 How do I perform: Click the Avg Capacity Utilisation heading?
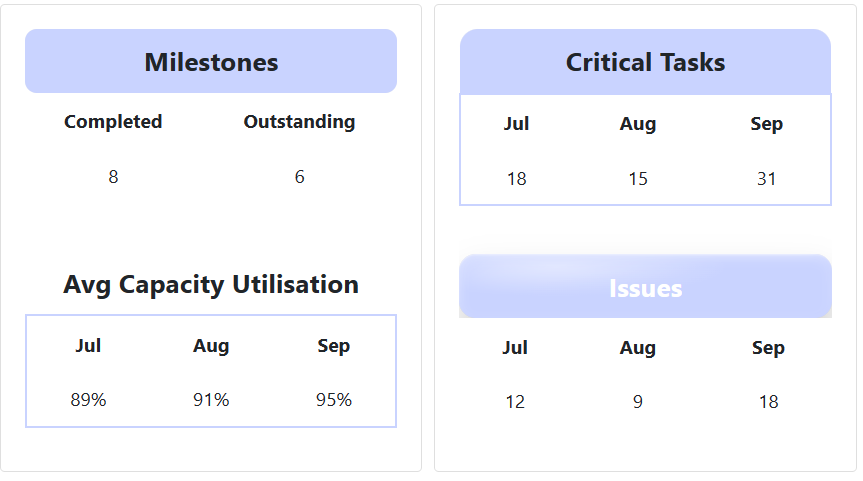pos(211,285)
